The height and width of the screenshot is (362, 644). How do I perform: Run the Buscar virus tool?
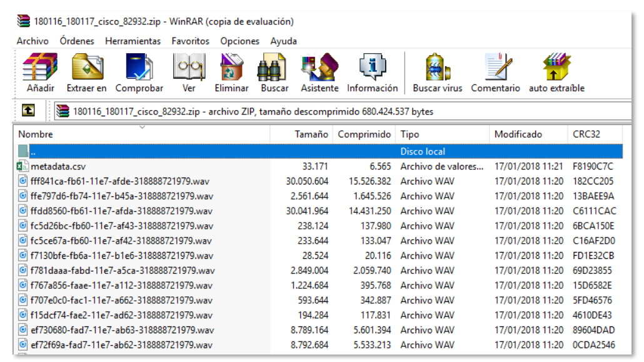pos(438,73)
